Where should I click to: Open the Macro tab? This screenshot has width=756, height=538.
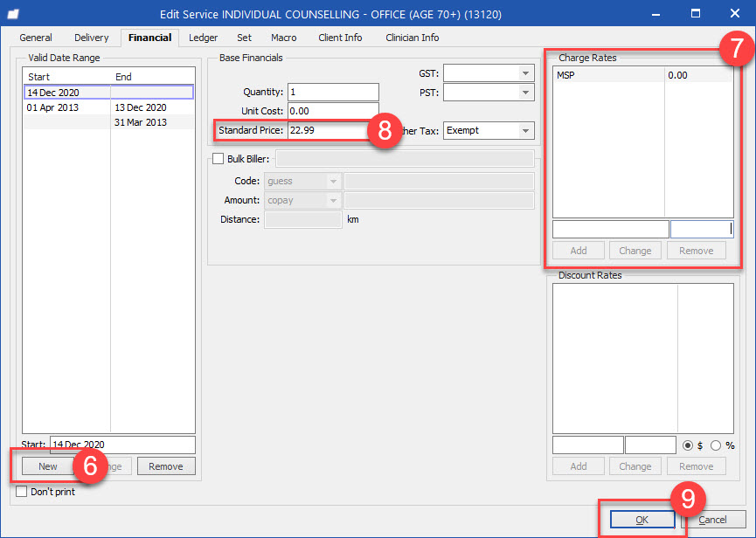(x=285, y=38)
